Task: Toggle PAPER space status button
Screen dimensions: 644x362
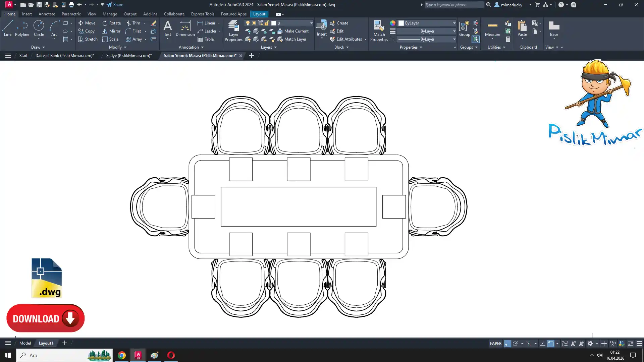Action: (495, 344)
